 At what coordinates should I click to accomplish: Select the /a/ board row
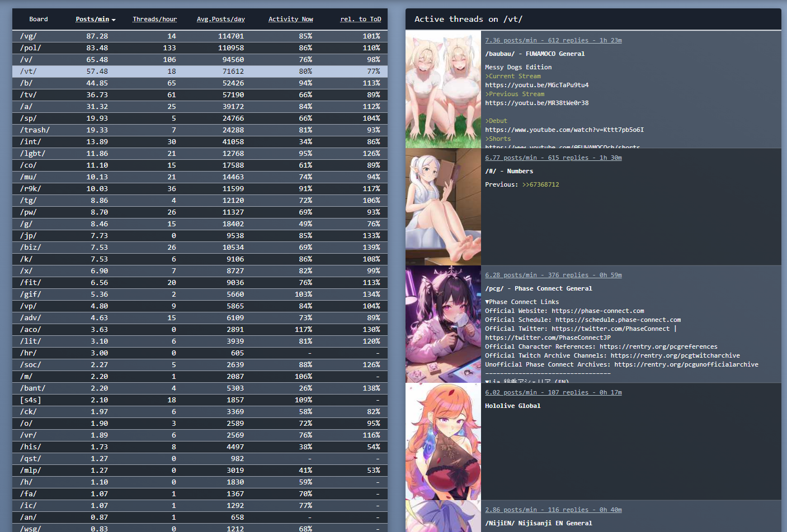200,107
